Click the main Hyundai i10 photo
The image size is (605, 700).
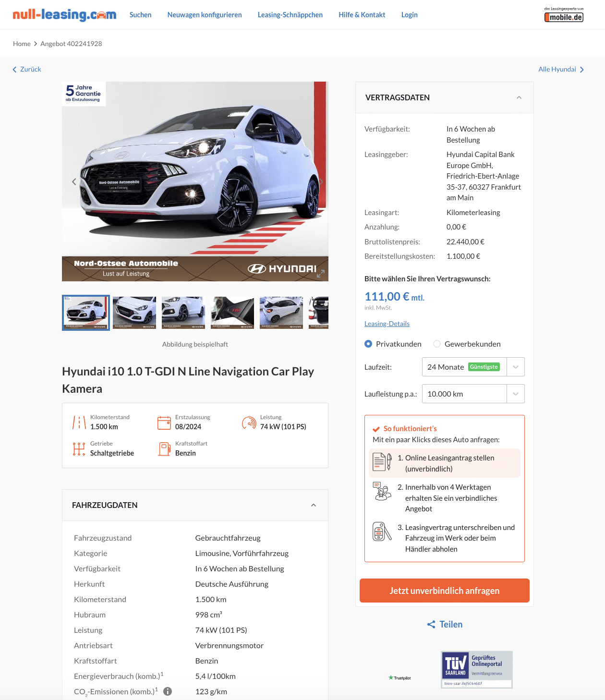(195, 181)
